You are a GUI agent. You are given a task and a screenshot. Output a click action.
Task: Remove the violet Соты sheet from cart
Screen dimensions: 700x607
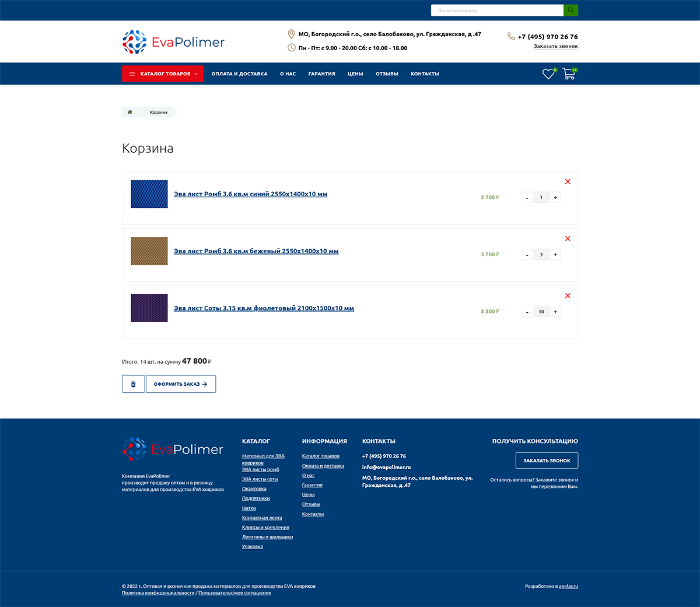tap(568, 296)
